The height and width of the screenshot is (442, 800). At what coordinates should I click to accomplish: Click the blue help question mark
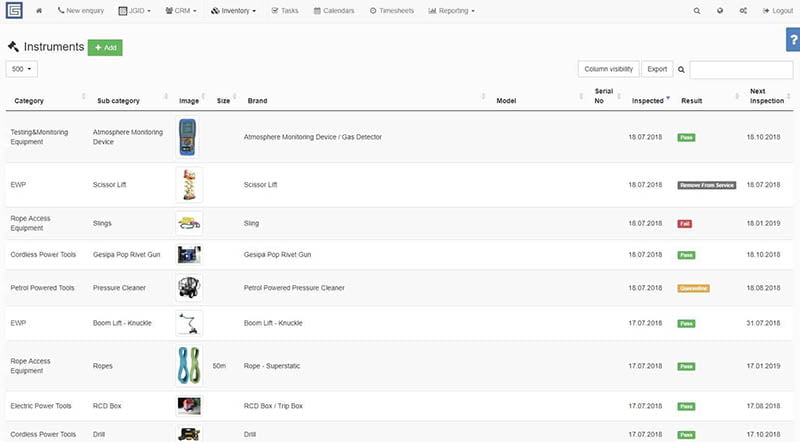coord(793,39)
